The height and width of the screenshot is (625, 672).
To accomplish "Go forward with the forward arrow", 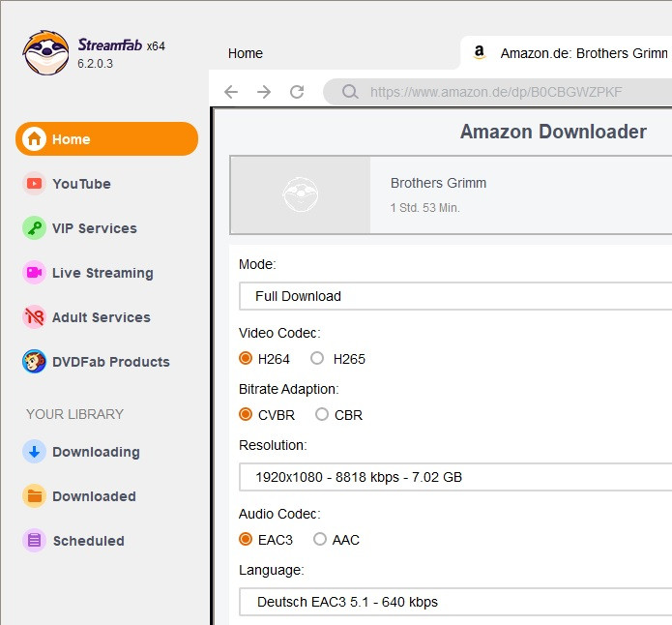I will click(264, 91).
